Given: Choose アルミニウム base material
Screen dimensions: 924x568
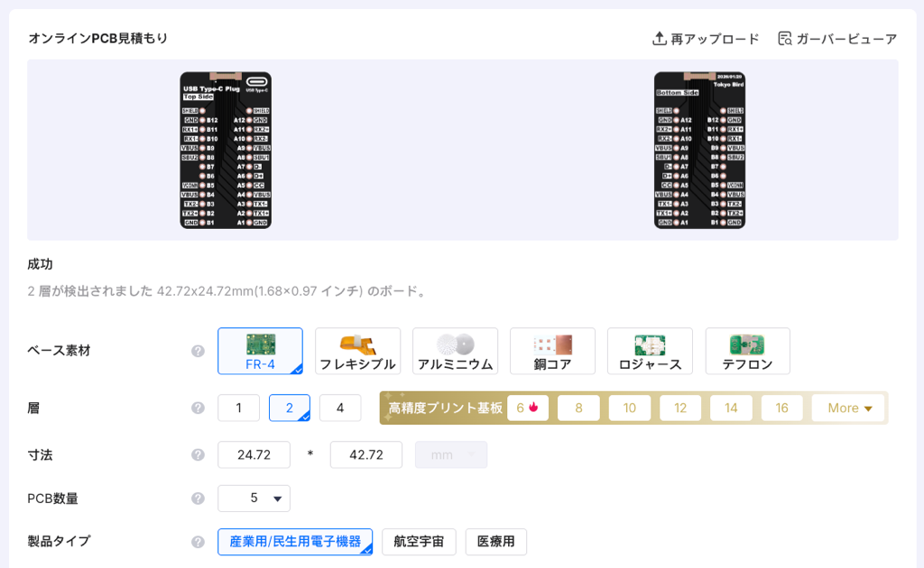Looking at the screenshot, I should 455,351.
